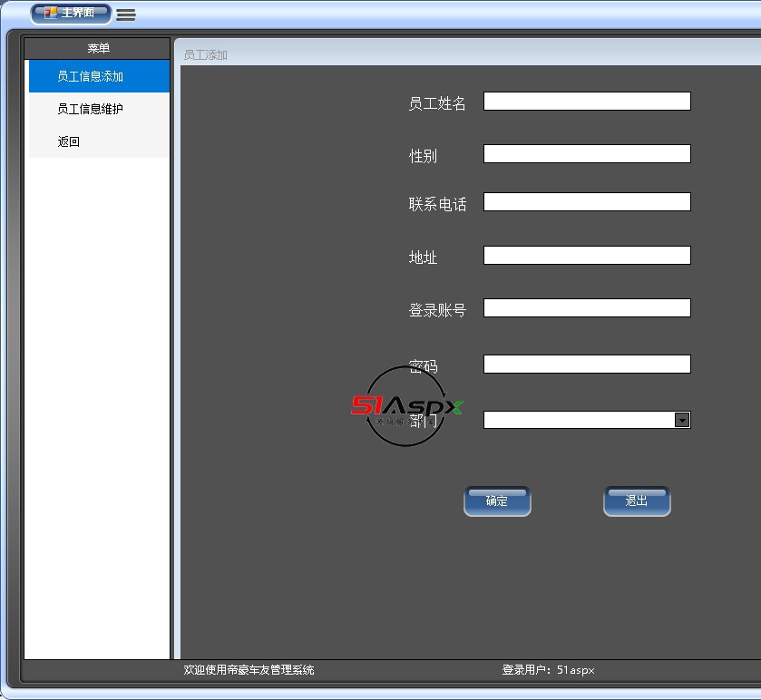Image resolution: width=761 pixels, height=700 pixels.
Task: Focus the 密码 input field
Action: pyautogui.click(x=587, y=364)
